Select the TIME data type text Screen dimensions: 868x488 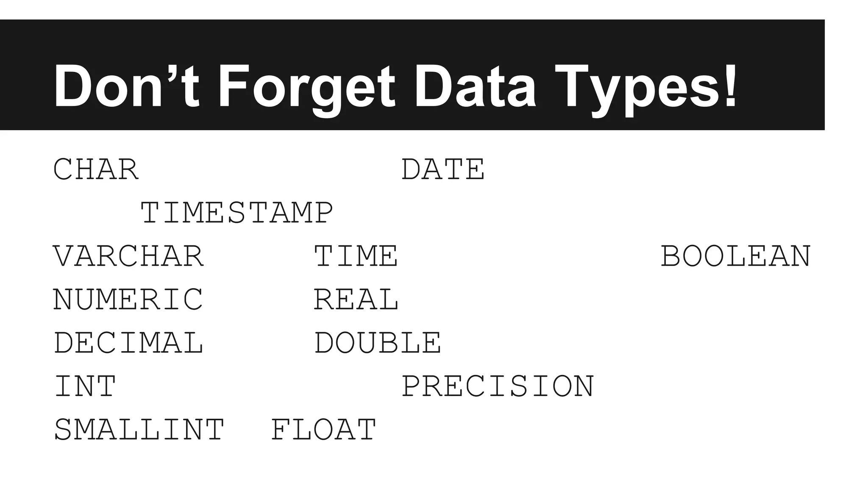point(356,256)
